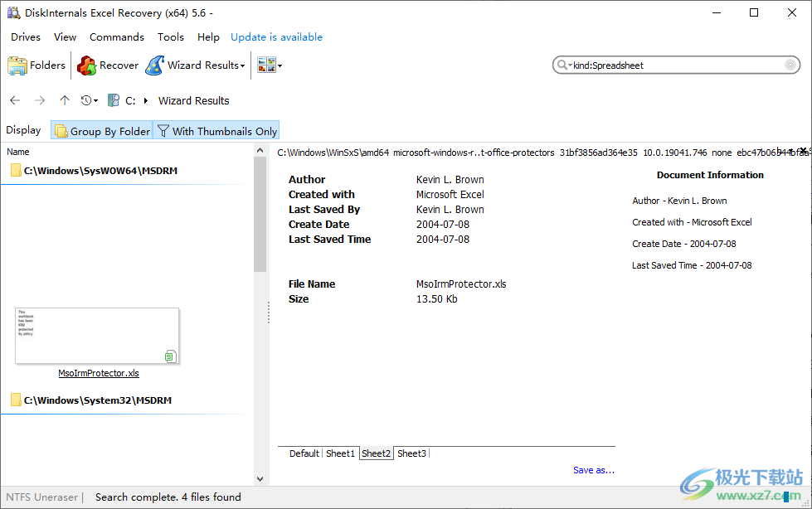812x509 pixels.
Task: Select the MsoIrmProtector.xls thumbnail preview
Action: (x=97, y=336)
